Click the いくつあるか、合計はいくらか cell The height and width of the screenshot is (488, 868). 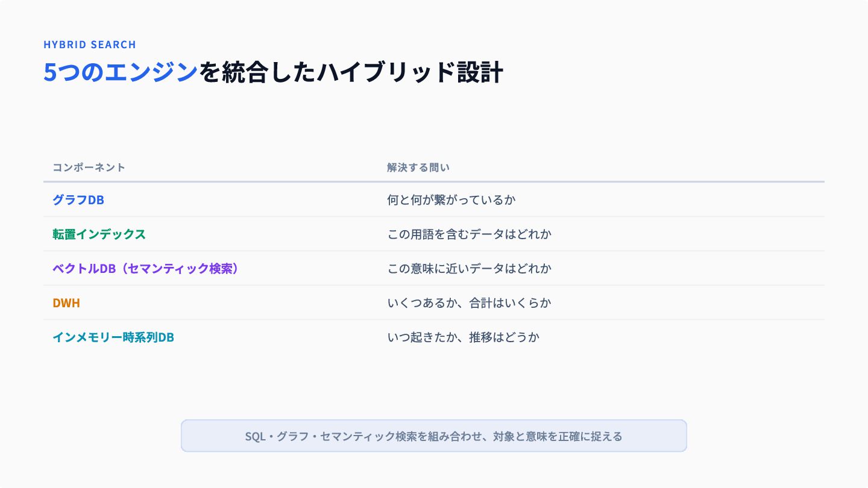click(x=470, y=302)
